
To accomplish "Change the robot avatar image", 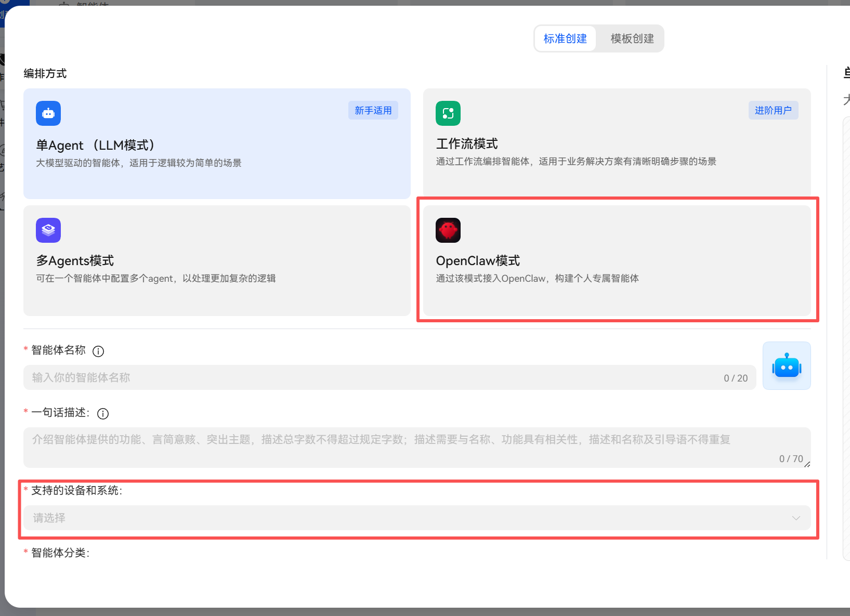I will pos(786,366).
